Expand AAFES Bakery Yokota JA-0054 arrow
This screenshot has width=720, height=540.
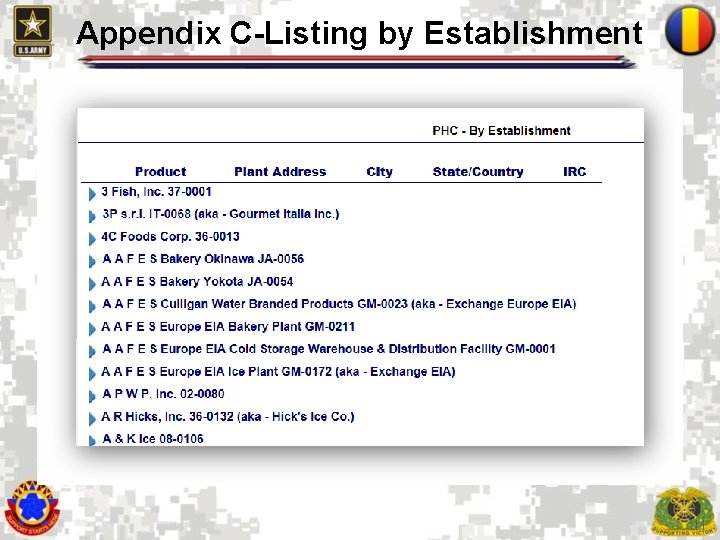[92, 284]
